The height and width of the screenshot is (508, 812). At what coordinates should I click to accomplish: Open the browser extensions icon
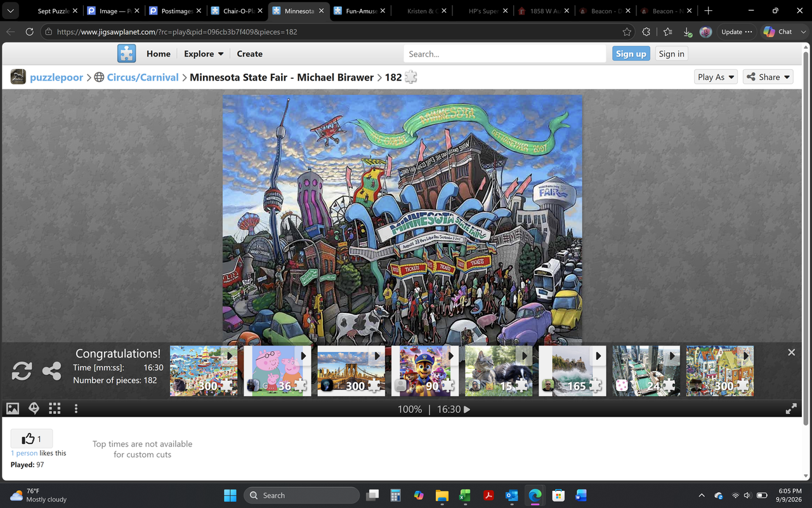point(646,32)
